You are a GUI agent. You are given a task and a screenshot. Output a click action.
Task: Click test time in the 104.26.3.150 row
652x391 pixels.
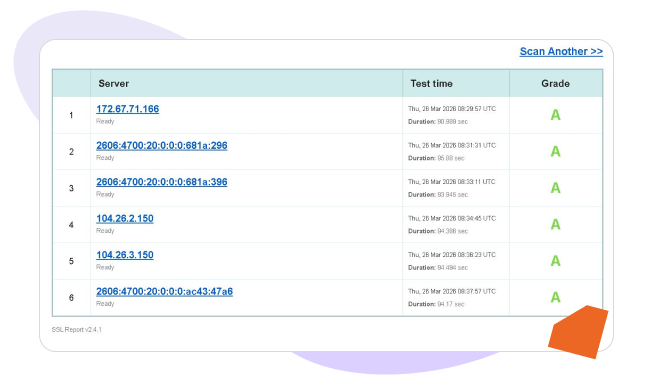click(452, 255)
